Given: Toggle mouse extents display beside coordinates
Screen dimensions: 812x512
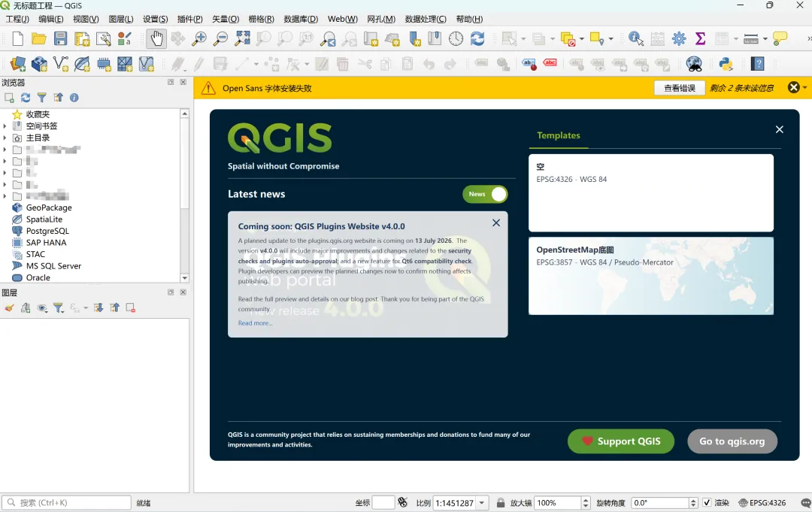Looking at the screenshot, I should pyautogui.click(x=403, y=502).
